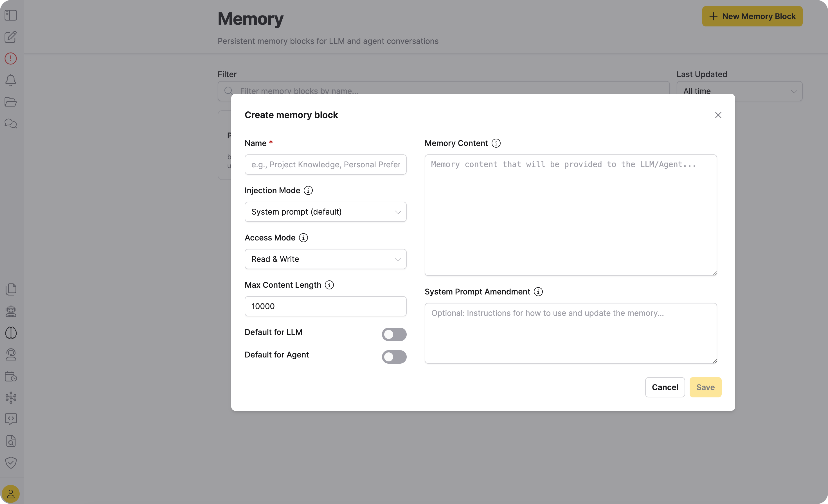Image resolution: width=828 pixels, height=504 pixels.
Task: Open the network nodes graph icon
Action: tap(11, 397)
